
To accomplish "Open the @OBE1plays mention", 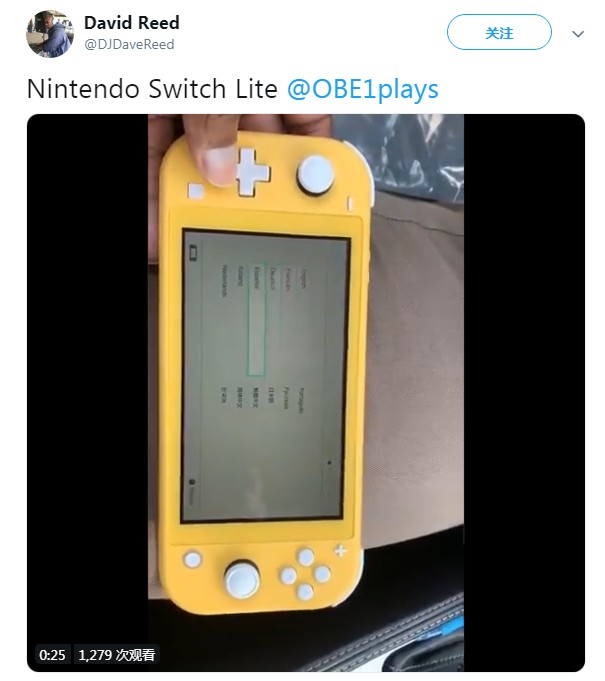I will pyautogui.click(x=363, y=89).
